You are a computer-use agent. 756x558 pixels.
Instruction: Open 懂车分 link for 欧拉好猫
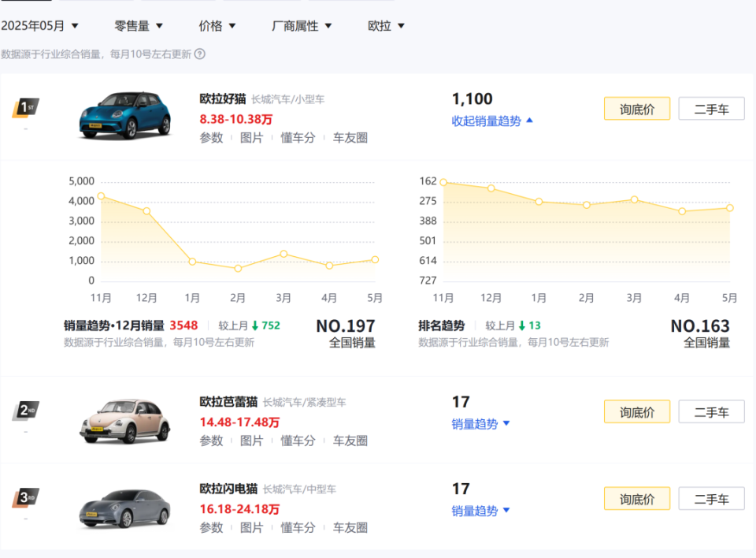pyautogui.click(x=298, y=138)
